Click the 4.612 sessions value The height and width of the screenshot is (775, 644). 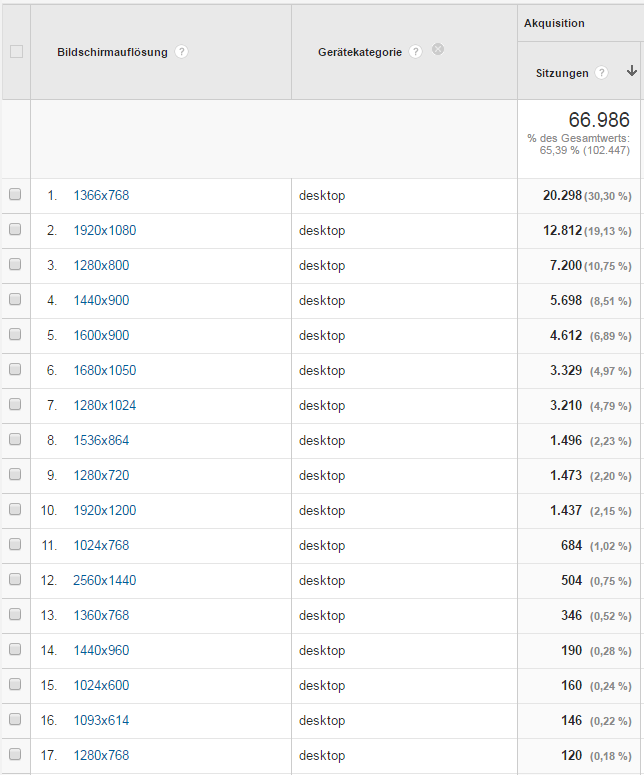[566, 336]
